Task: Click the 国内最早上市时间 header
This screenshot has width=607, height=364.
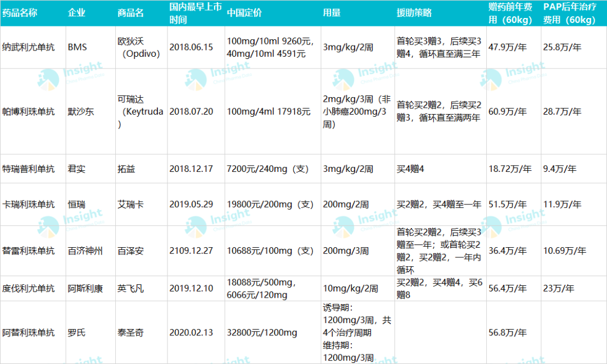Action: click(196, 13)
